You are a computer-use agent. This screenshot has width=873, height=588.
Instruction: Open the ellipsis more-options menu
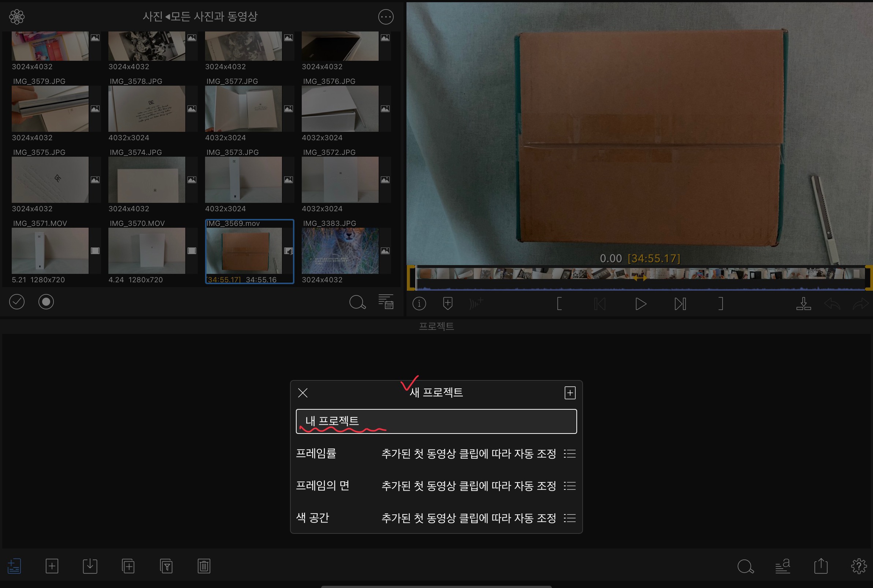[386, 16]
